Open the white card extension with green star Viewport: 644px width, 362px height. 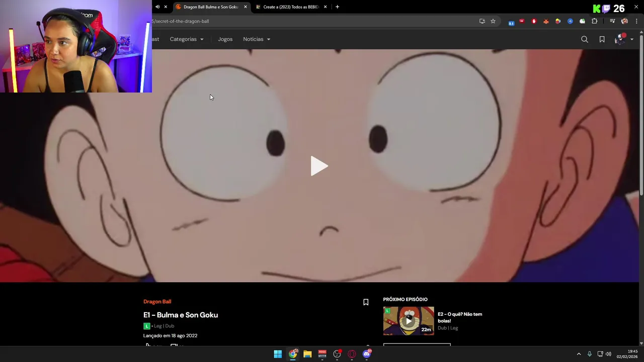582,21
